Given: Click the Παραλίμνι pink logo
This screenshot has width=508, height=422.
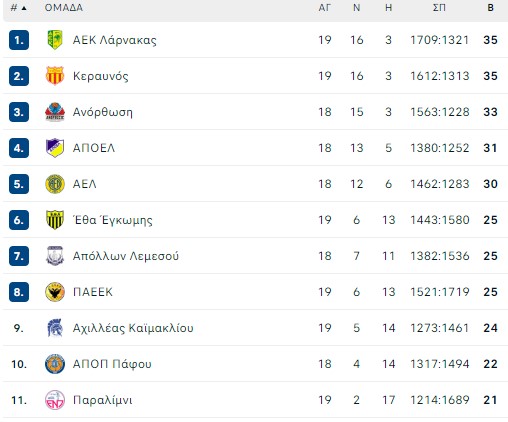Looking at the screenshot, I should click(55, 400).
